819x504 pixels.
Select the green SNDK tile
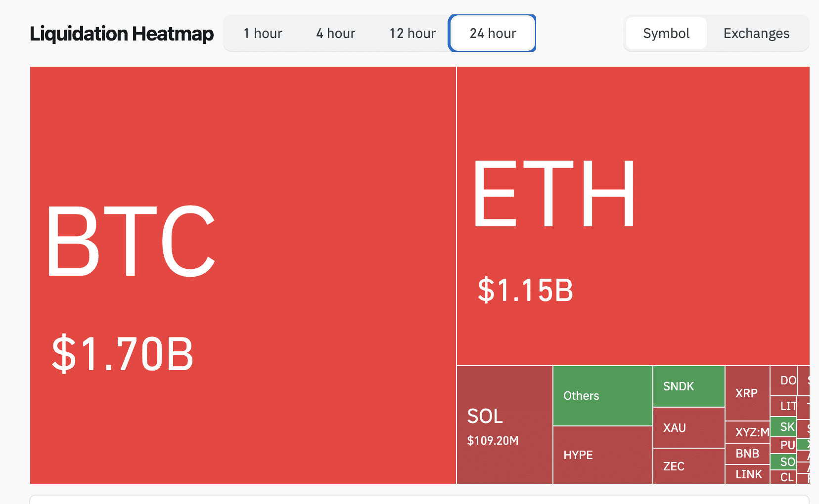point(689,386)
